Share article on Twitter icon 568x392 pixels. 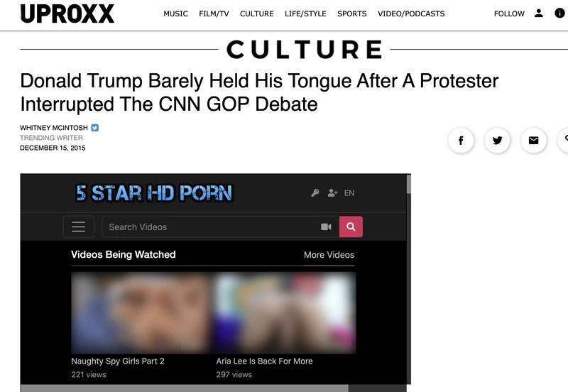tap(498, 140)
